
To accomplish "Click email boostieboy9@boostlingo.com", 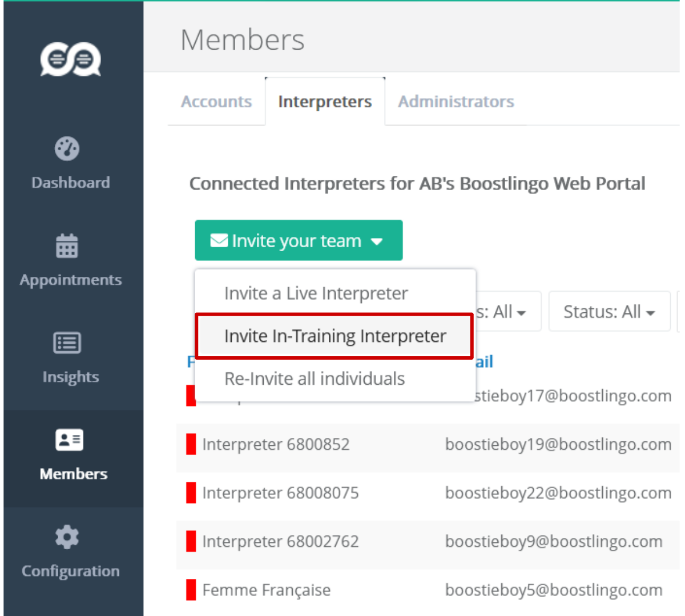I will tap(554, 541).
